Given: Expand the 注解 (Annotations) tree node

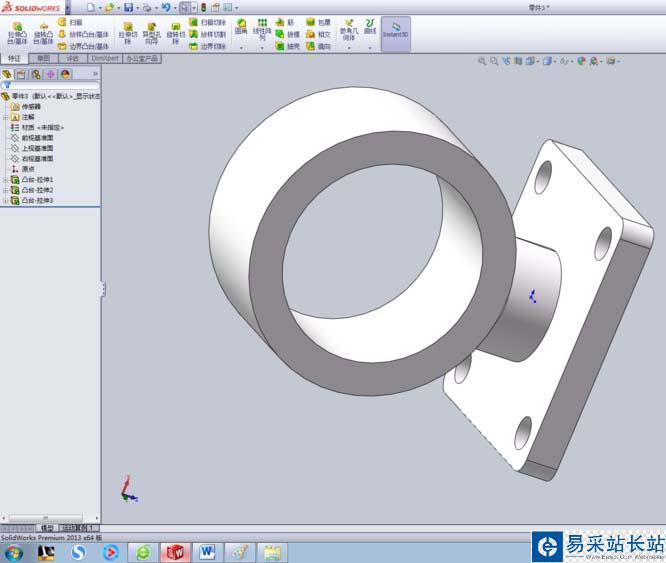Looking at the screenshot, I should point(6,117).
